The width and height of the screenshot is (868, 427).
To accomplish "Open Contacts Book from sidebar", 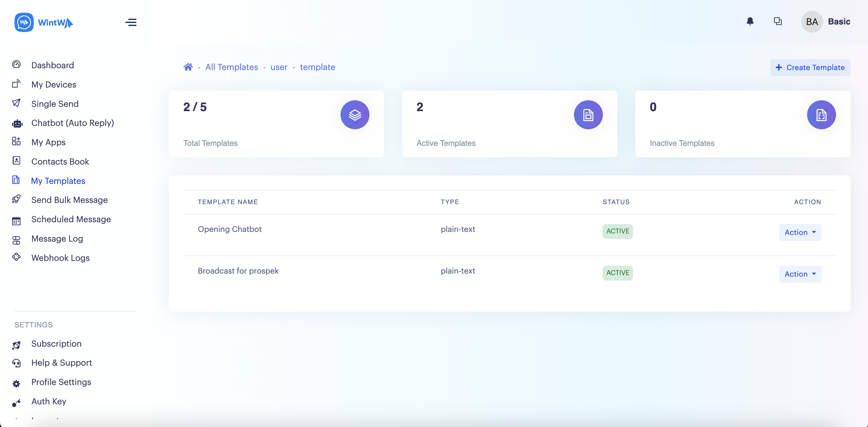I will (60, 161).
